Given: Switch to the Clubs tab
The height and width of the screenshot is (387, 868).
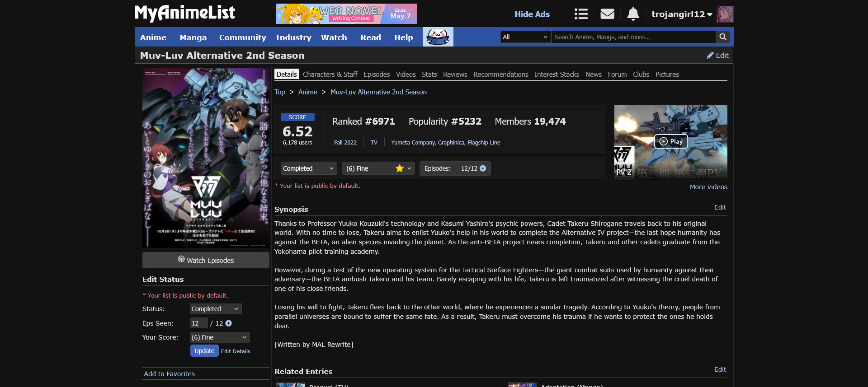Looking at the screenshot, I should (641, 74).
